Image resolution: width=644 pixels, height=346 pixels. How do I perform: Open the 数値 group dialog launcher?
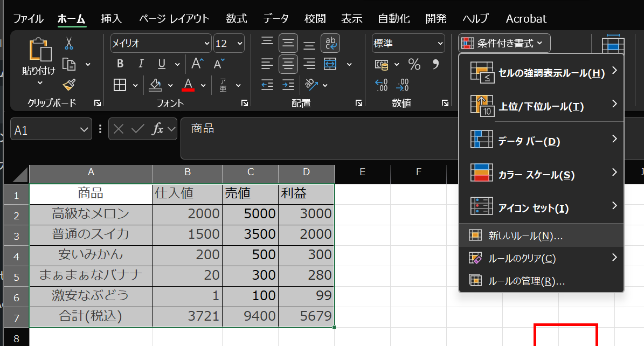coord(445,103)
